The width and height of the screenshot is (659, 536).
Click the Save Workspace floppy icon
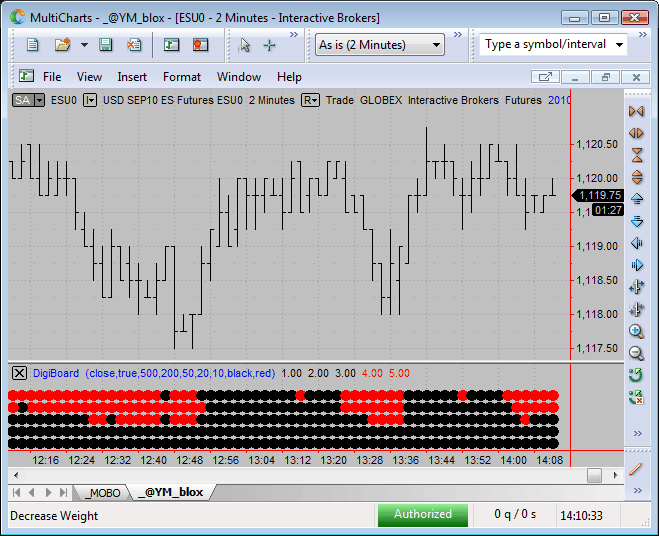coord(105,45)
